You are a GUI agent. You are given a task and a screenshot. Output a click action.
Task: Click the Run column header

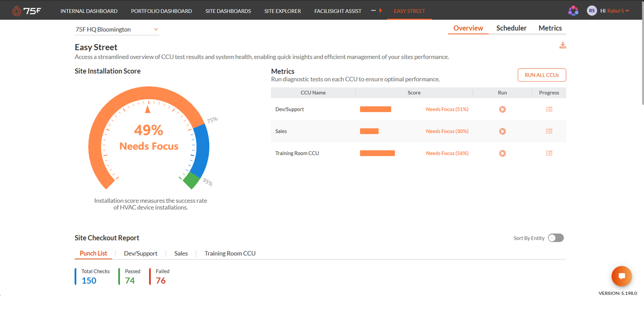coord(502,93)
